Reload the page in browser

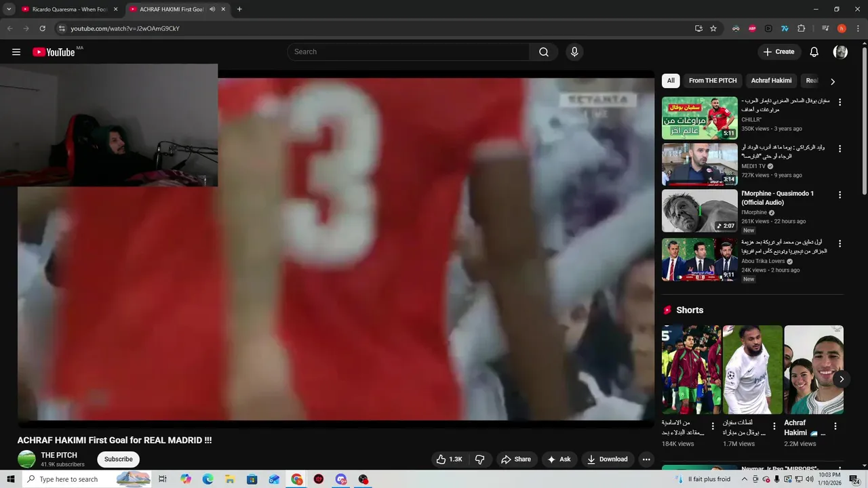[x=42, y=28]
